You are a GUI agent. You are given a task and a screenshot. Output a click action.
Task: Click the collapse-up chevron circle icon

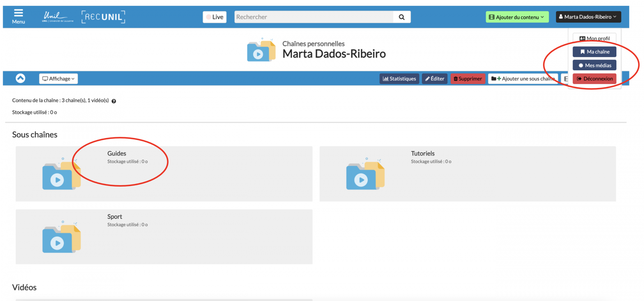pos(20,78)
